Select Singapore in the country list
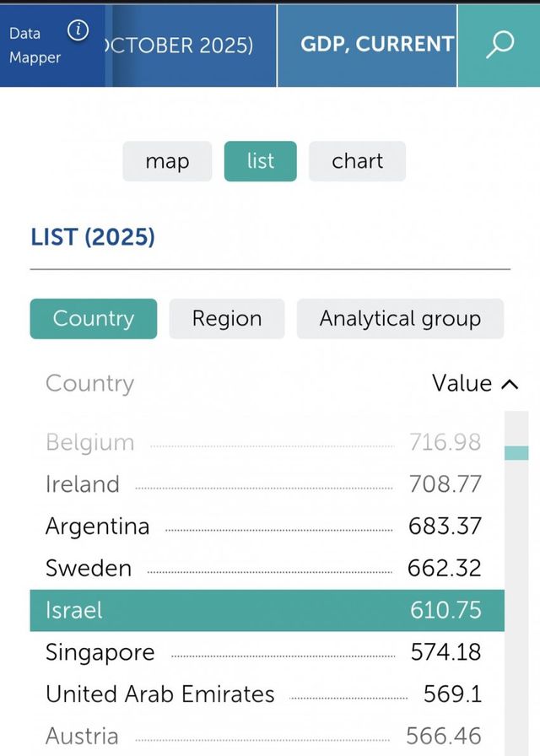 pos(100,652)
